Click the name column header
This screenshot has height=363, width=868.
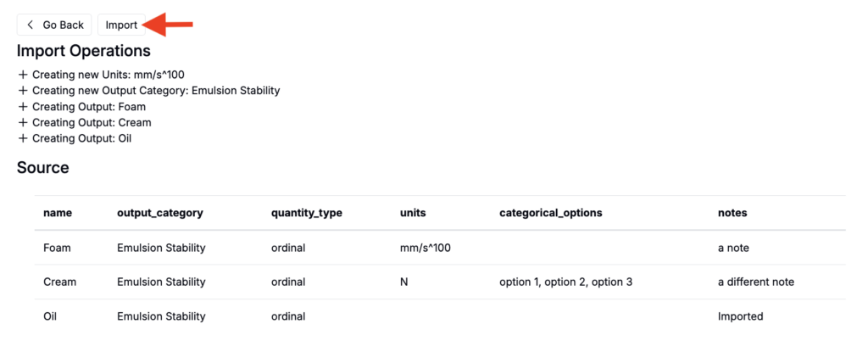point(58,213)
